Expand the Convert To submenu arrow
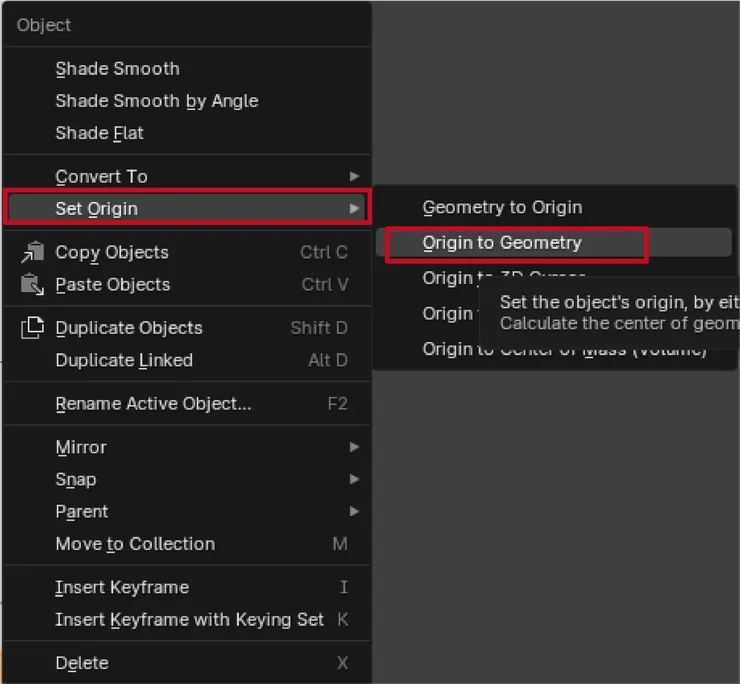The width and height of the screenshot is (740, 684). click(x=354, y=176)
